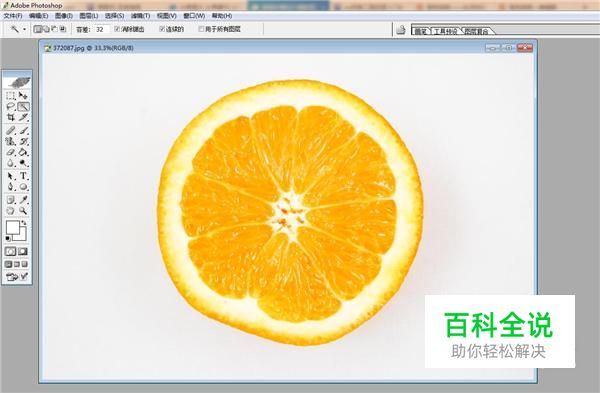Select the Rectangular Marquee tool
The height and width of the screenshot is (393, 600).
pos(11,95)
